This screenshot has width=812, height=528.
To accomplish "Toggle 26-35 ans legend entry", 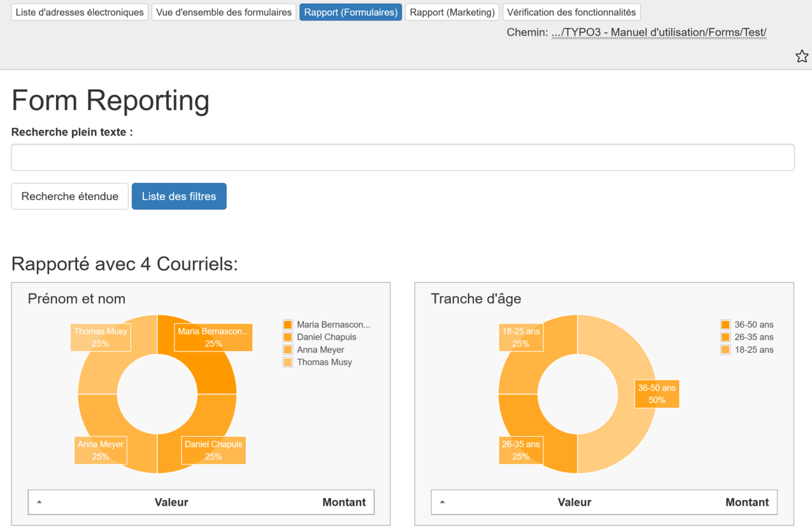I will pos(753,337).
